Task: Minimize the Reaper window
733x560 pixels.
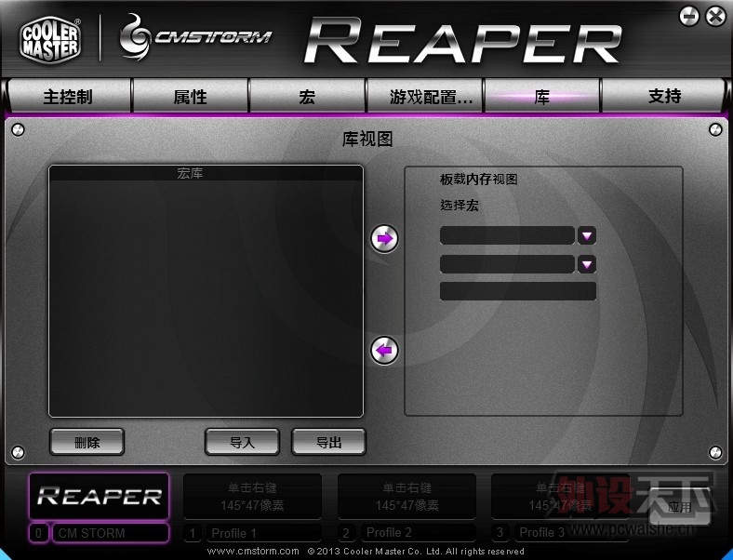Action: [689, 16]
